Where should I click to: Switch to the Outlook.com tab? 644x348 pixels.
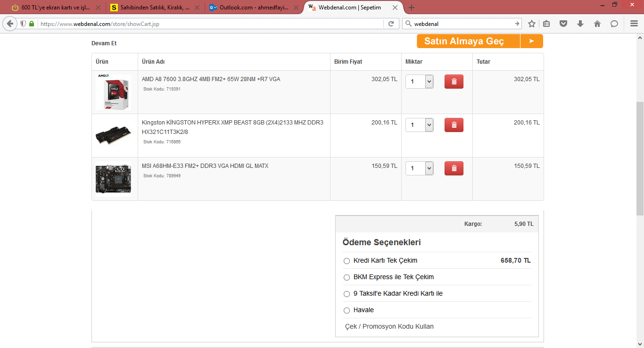click(254, 8)
